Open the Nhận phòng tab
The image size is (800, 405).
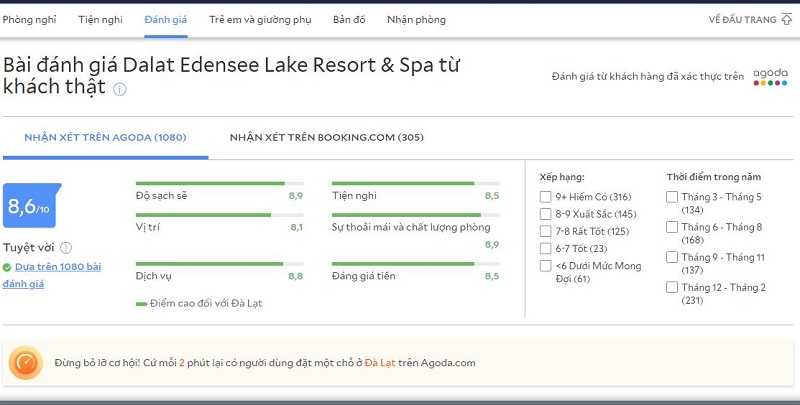point(416,20)
